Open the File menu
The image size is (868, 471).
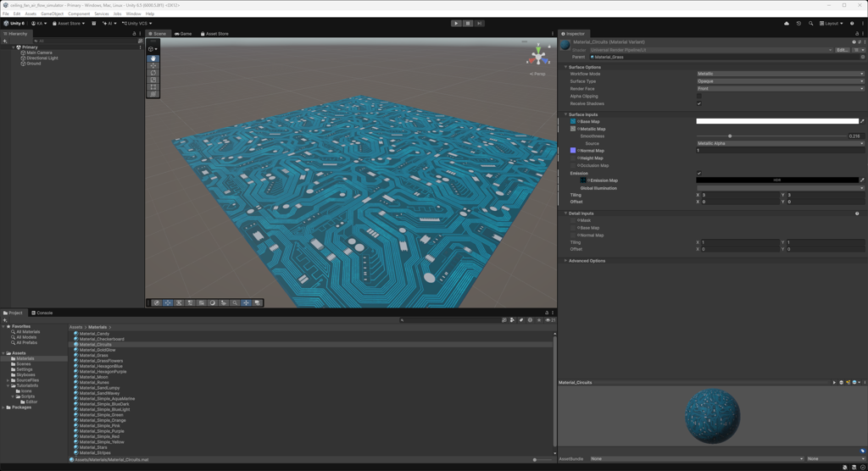[6, 14]
